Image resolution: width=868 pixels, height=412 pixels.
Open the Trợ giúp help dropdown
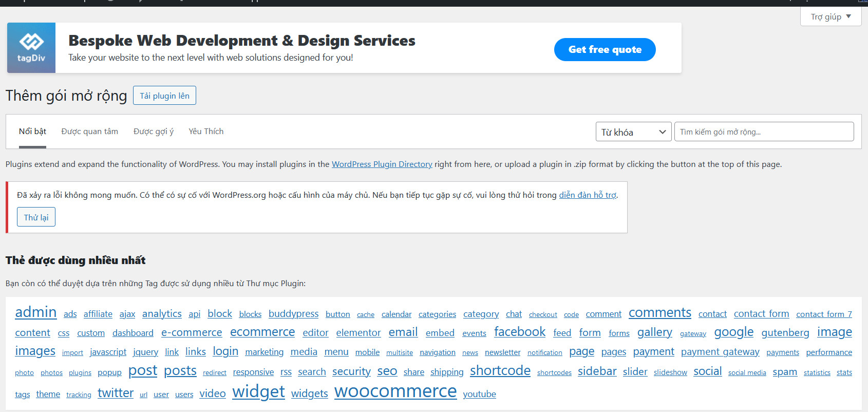(831, 16)
